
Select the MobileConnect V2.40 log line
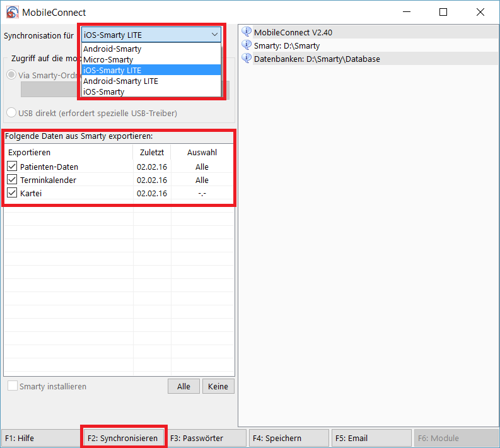pyautogui.click(x=375, y=32)
